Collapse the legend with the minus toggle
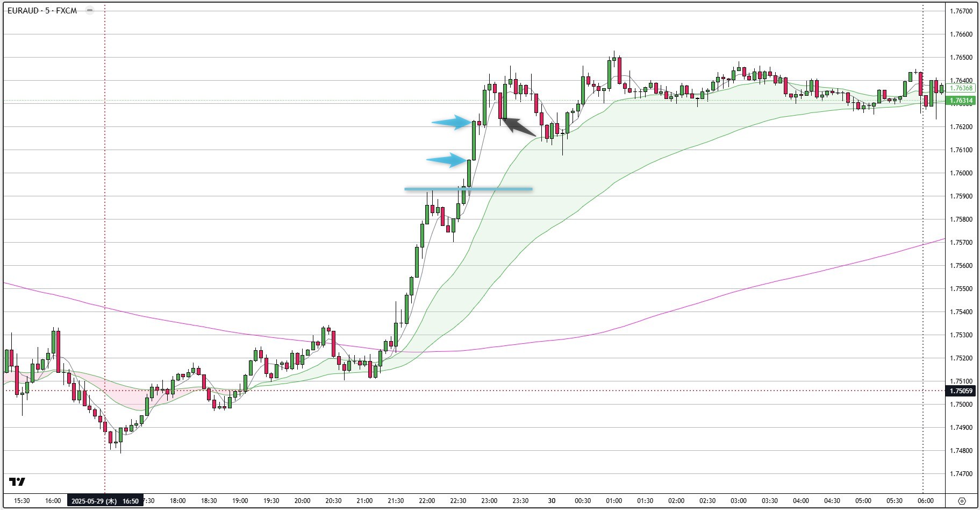980x510 pixels. [x=89, y=10]
